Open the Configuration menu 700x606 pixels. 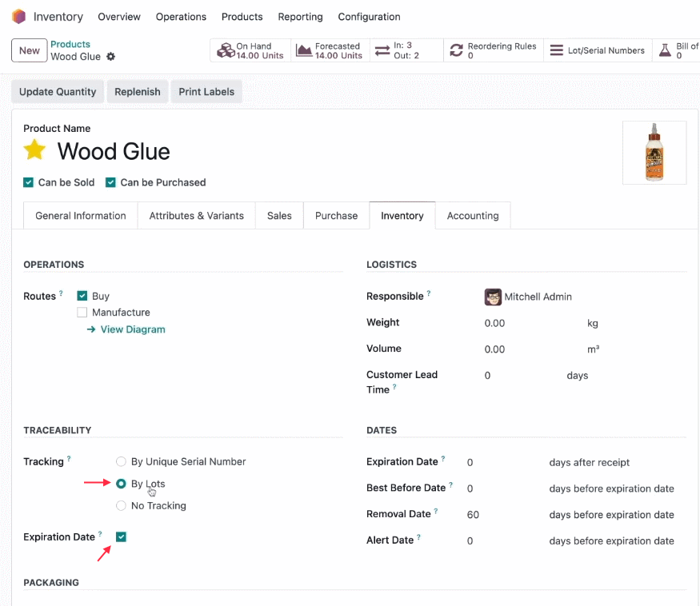tap(369, 17)
